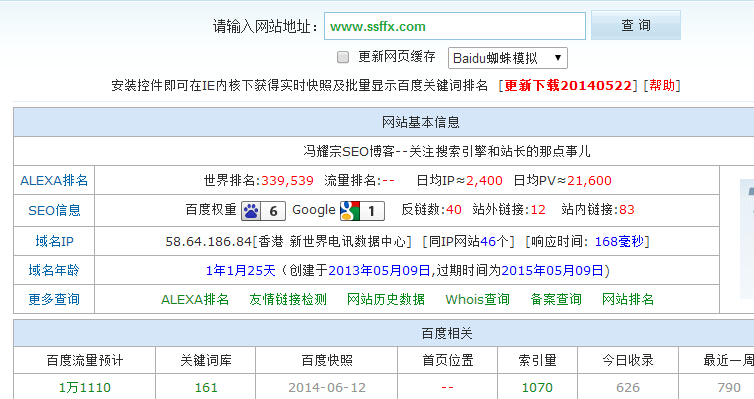Open the 网站排名 link
Screen dimensions: 754x399
tap(628, 299)
